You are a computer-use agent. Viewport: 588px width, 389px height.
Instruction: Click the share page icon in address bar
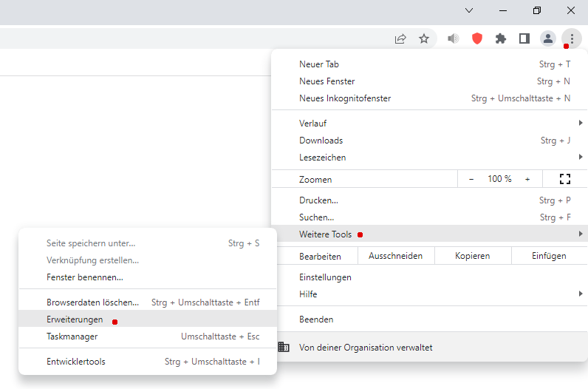pos(400,38)
